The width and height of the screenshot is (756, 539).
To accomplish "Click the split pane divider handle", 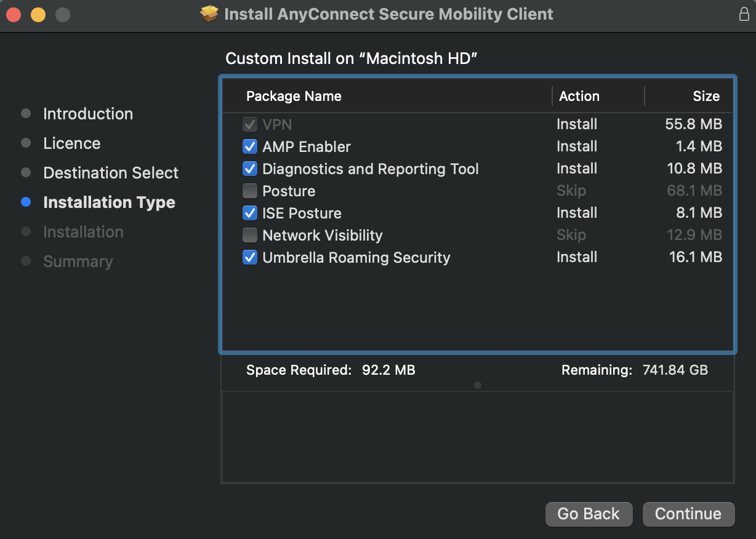I will [x=478, y=385].
